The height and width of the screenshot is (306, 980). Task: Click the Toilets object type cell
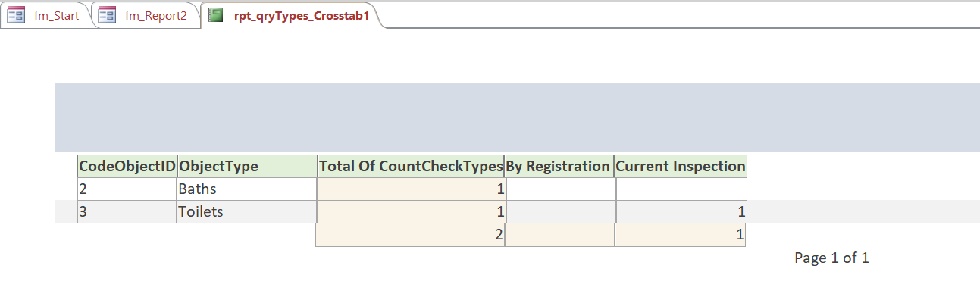point(246,211)
